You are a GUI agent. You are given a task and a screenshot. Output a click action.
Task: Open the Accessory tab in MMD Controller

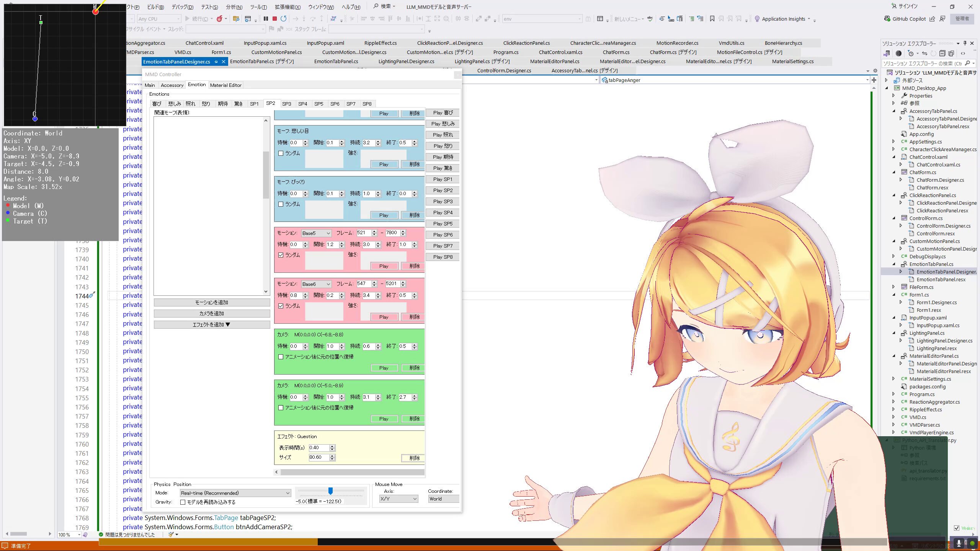[x=172, y=85]
